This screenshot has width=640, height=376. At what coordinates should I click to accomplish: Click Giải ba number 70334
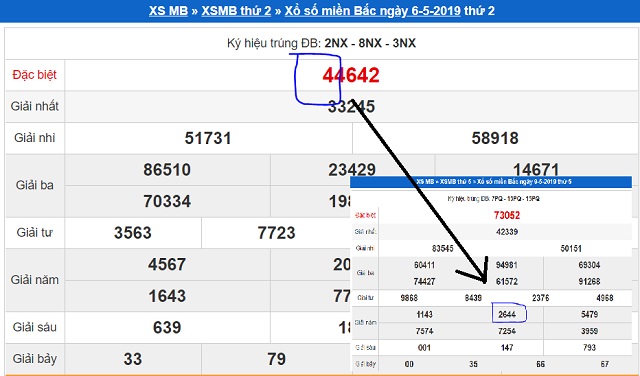click(167, 201)
